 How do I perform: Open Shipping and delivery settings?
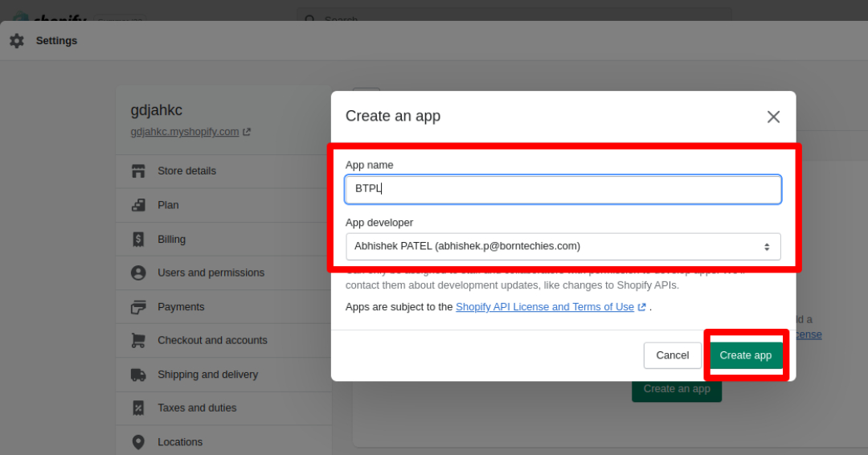(223, 375)
